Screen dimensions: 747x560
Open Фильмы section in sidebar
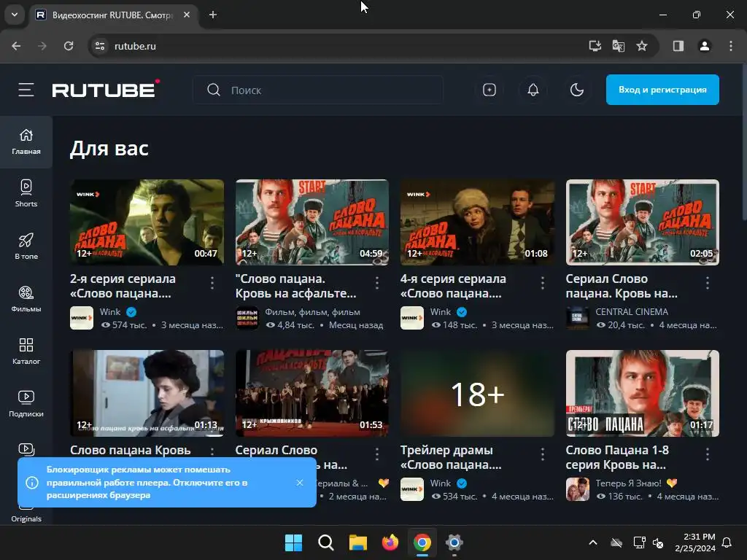click(26, 298)
